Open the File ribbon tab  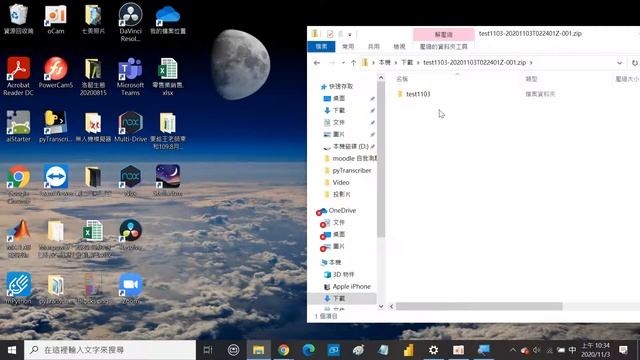click(321, 47)
